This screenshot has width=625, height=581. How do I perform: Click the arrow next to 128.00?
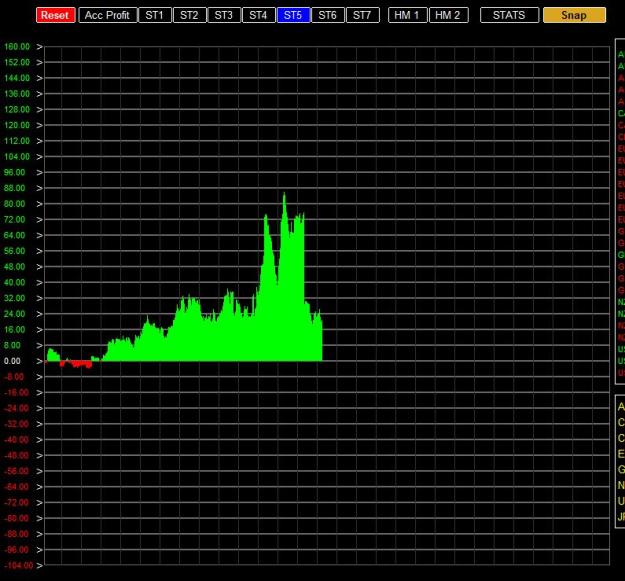click(39, 110)
